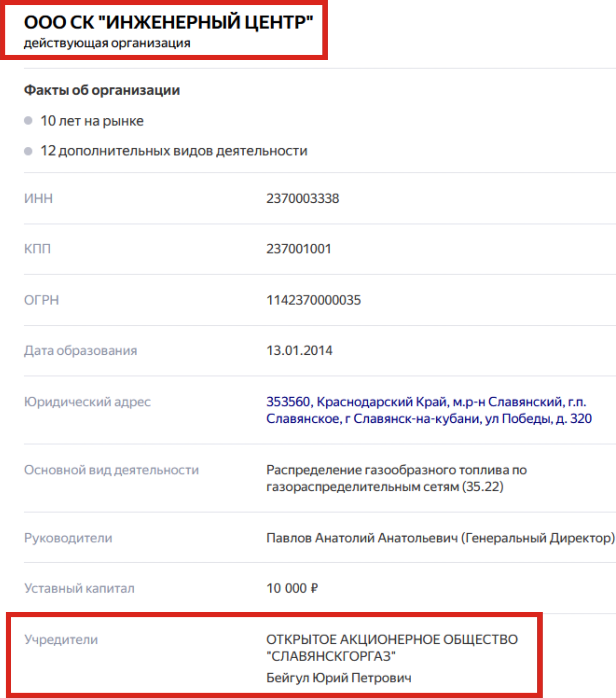616x698 pixels.
Task: Click the bullet dot beside 10 лет на рынке
Action: pos(28,120)
